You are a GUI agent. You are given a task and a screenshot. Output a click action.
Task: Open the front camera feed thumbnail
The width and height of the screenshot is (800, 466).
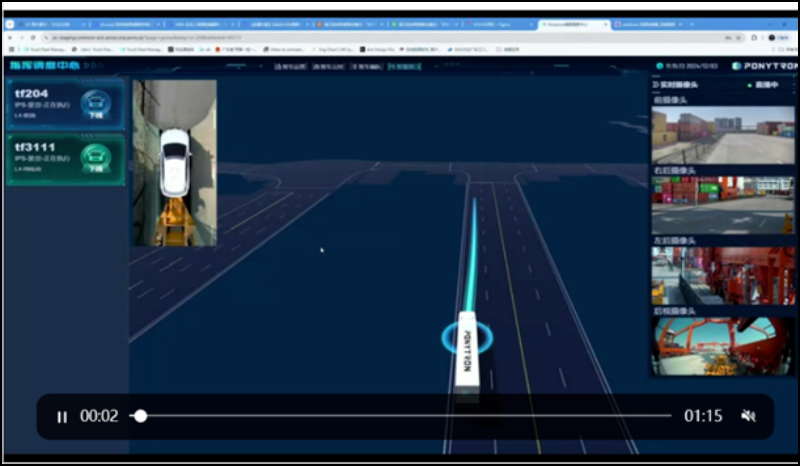click(723, 136)
